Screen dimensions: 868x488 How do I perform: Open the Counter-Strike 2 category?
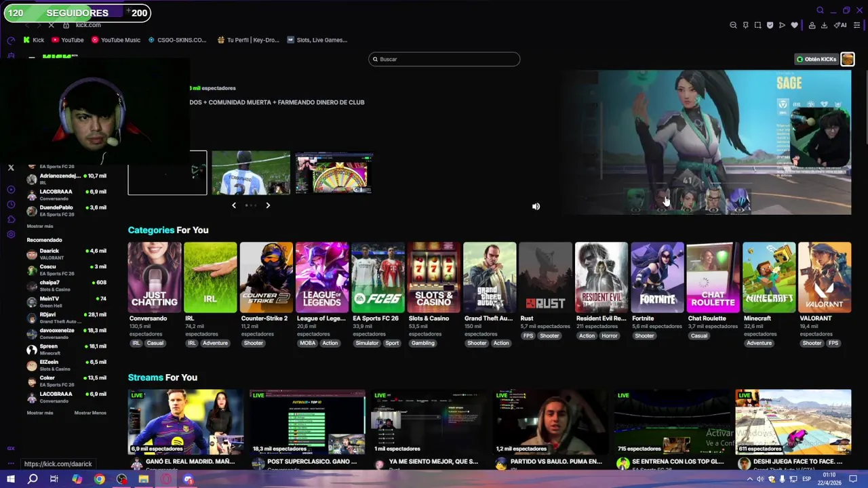[x=267, y=277]
